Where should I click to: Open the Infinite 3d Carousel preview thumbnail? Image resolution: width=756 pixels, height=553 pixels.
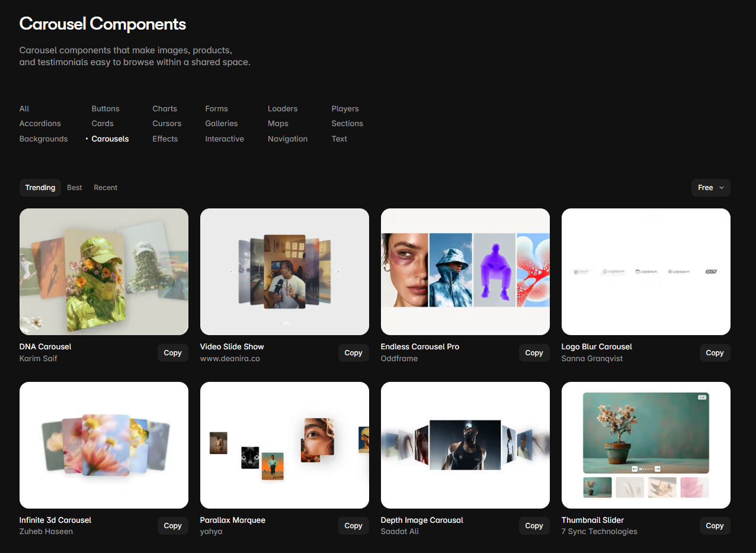104,445
